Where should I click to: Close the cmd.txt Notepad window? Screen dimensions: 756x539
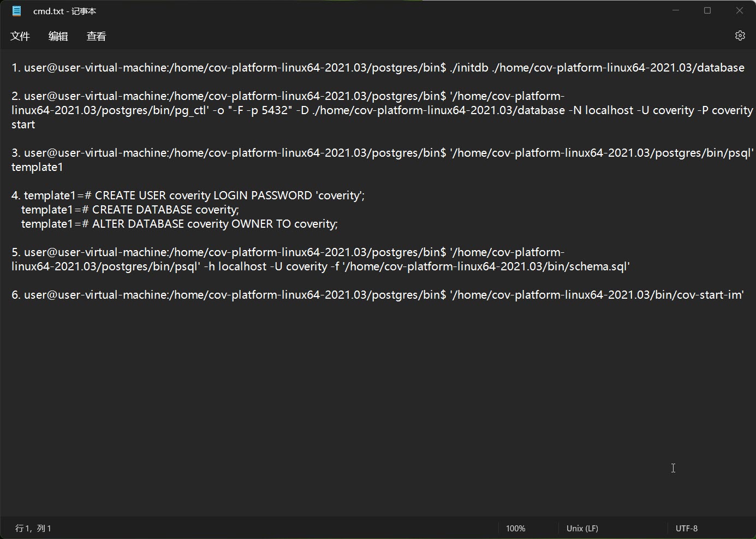tap(739, 11)
